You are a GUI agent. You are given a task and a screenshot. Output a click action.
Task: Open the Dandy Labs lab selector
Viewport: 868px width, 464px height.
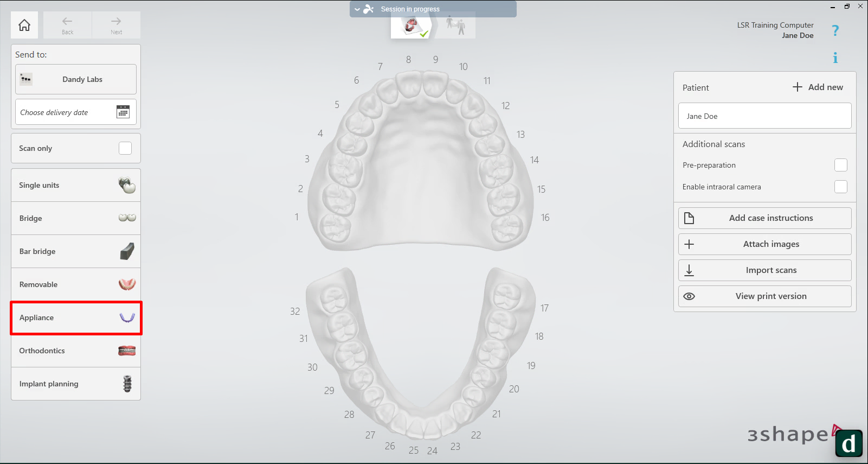pos(76,79)
